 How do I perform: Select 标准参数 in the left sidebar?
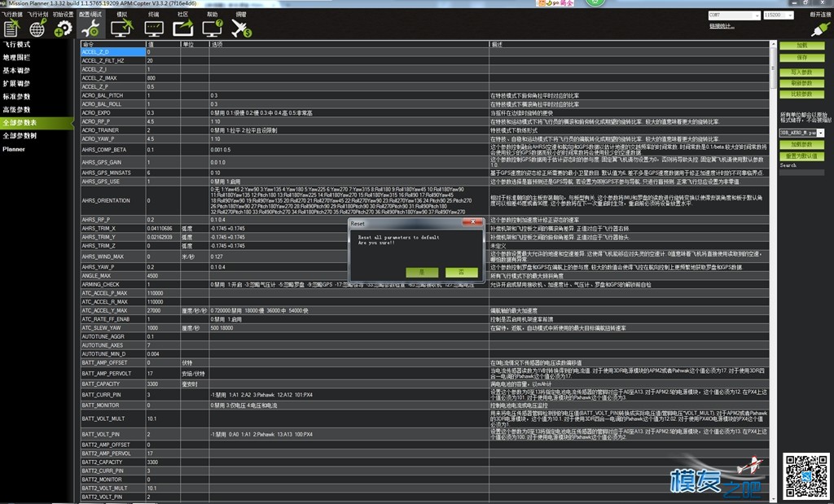pos(16,97)
